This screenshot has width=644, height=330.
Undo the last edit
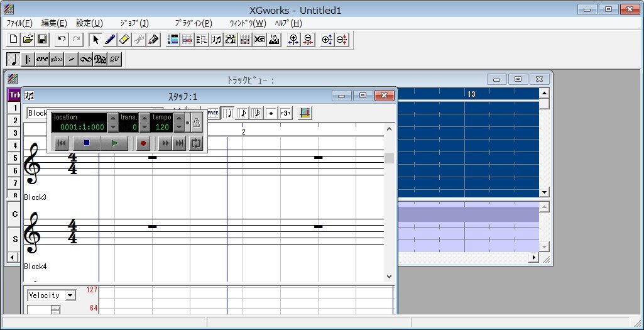(62, 40)
